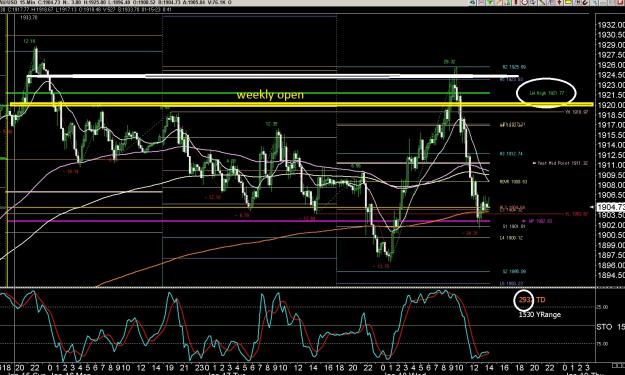
Task: Click the current price marker 1904.73
Action: [610, 207]
